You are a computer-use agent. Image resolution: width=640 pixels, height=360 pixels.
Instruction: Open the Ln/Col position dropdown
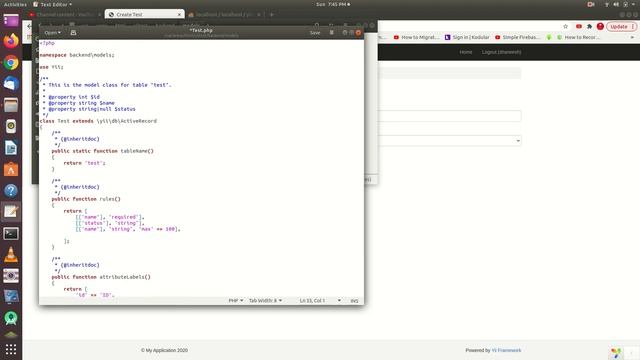(320, 300)
